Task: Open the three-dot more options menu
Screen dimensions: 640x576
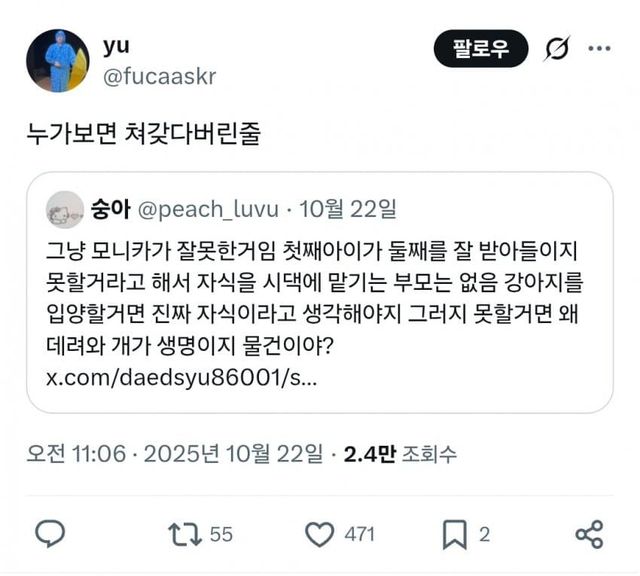Action: 598,48
